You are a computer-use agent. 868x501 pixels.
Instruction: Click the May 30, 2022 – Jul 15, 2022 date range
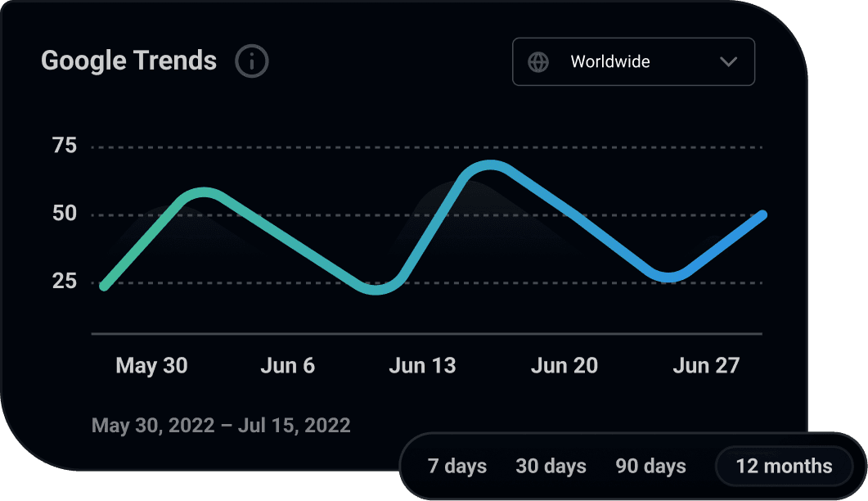coord(221,426)
